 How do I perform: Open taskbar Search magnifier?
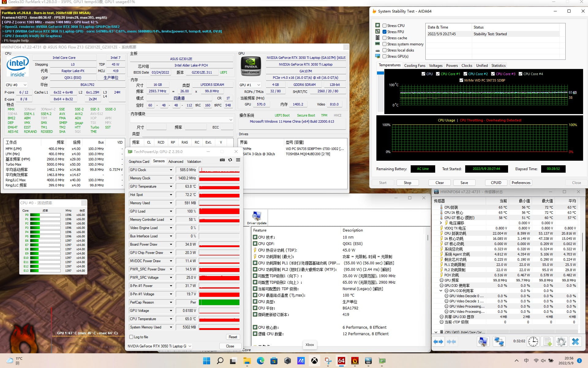pos(220,361)
